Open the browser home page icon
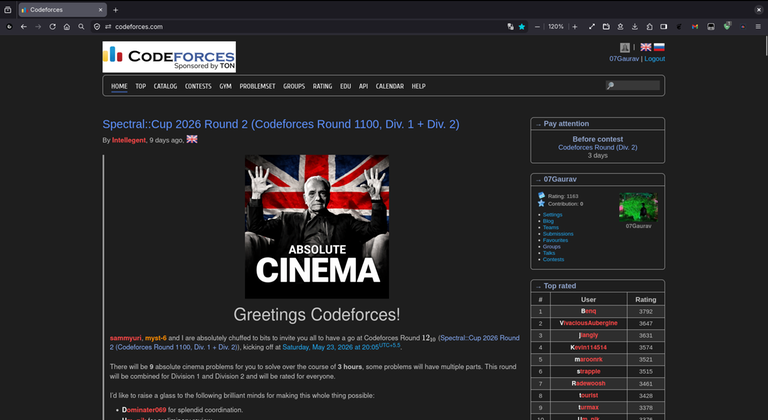Screen dimensions: 768x420 tap(67, 27)
